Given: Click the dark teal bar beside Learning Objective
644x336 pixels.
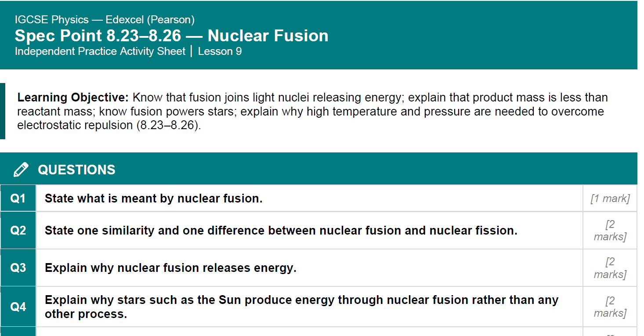Looking at the screenshot, I should point(3,111).
